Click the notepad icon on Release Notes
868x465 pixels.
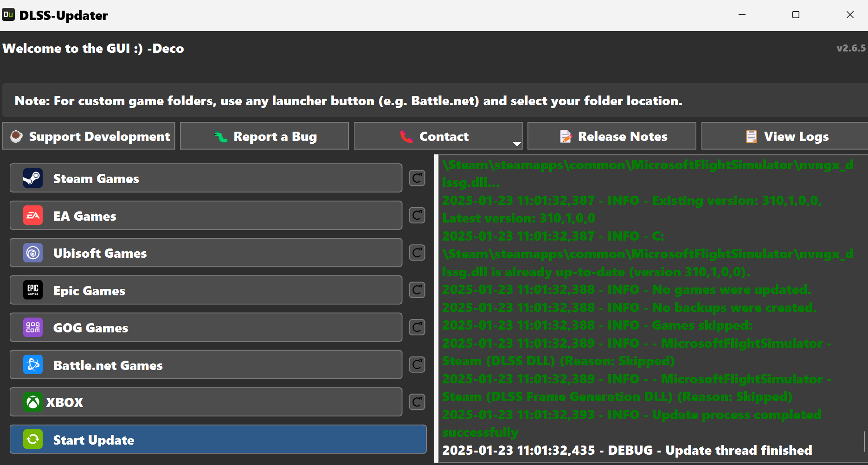click(566, 136)
